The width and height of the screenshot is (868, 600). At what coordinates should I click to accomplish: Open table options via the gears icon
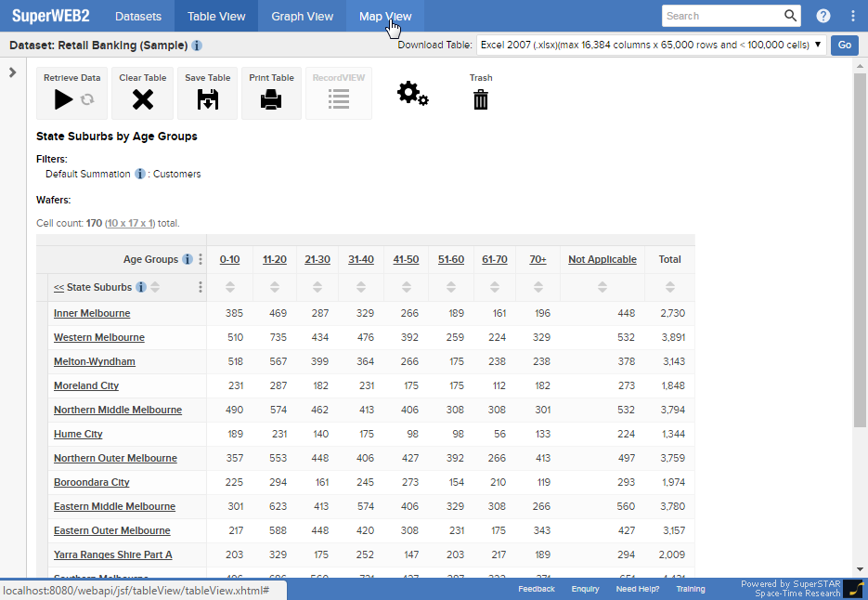click(x=412, y=94)
